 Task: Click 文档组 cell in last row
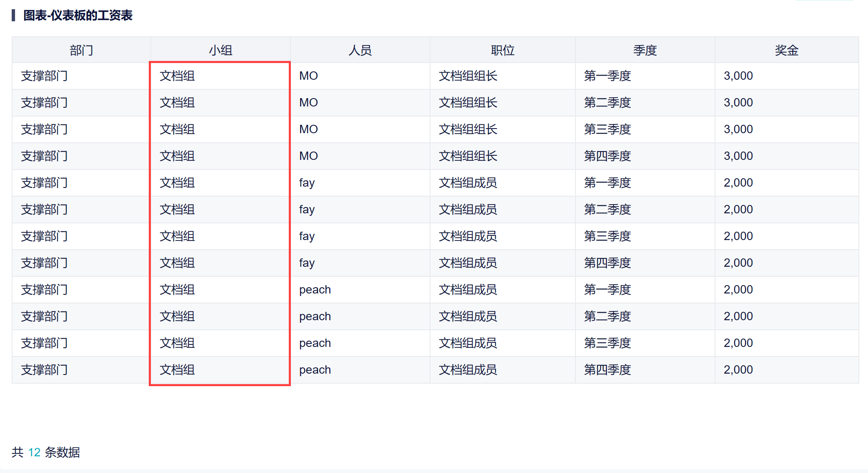tap(177, 370)
